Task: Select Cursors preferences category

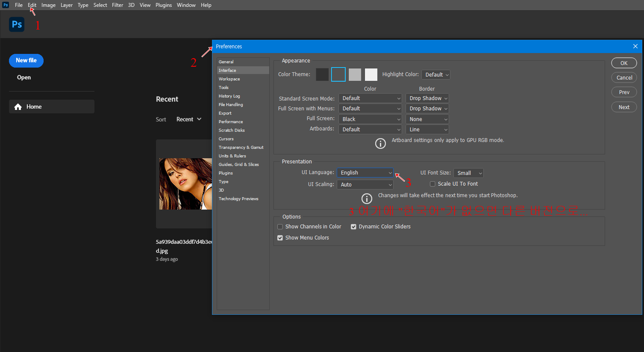Action: pos(243,139)
